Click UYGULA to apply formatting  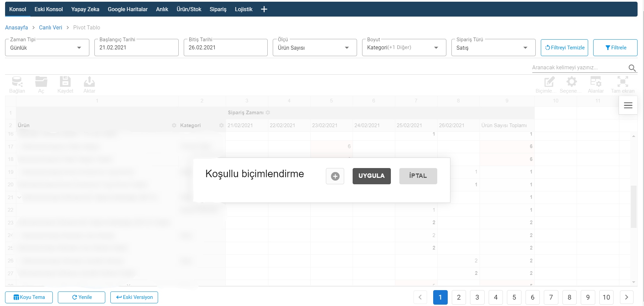pyautogui.click(x=372, y=176)
